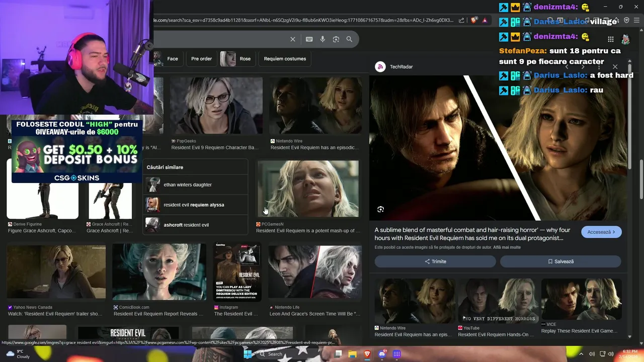Click the Resident Evil Requiem Report Reveals caption

click(158, 314)
